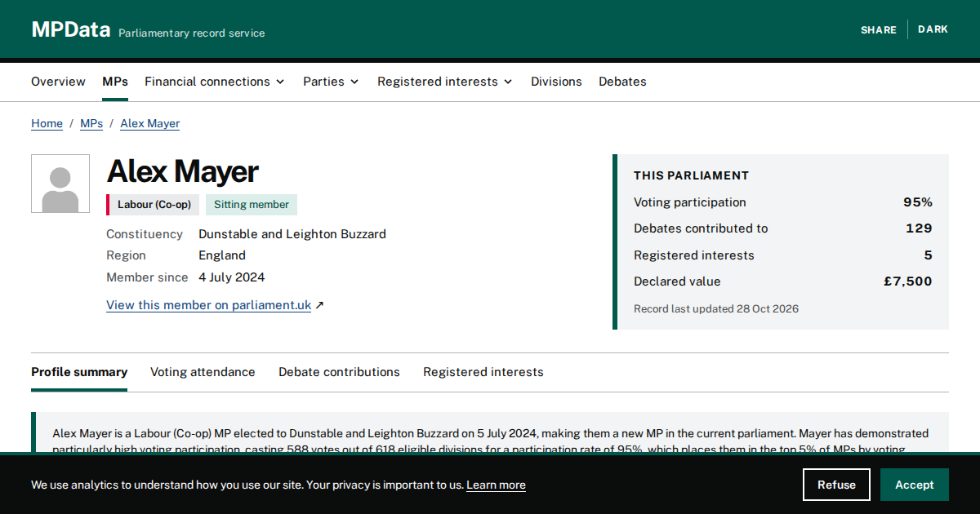Click the Declared value £7,500 figure
This screenshot has width=980, height=514.
pos(908,281)
